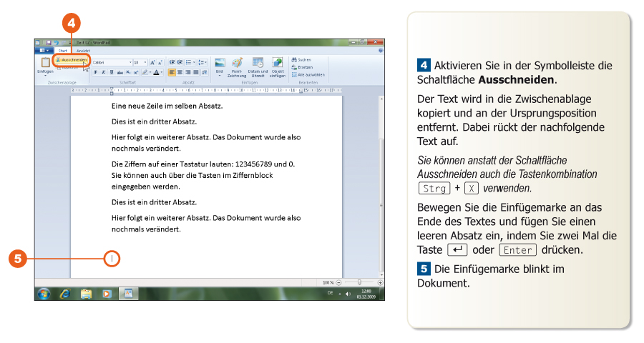Image resolution: width=644 pixels, height=343 pixels.
Task: Switch to the Ansicht tab
Action: tap(83, 51)
